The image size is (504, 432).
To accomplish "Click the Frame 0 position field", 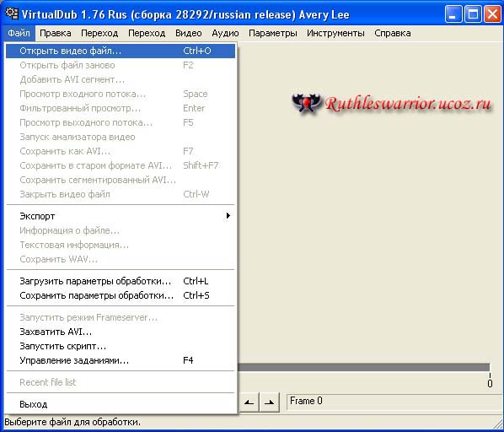I will click(x=394, y=402).
